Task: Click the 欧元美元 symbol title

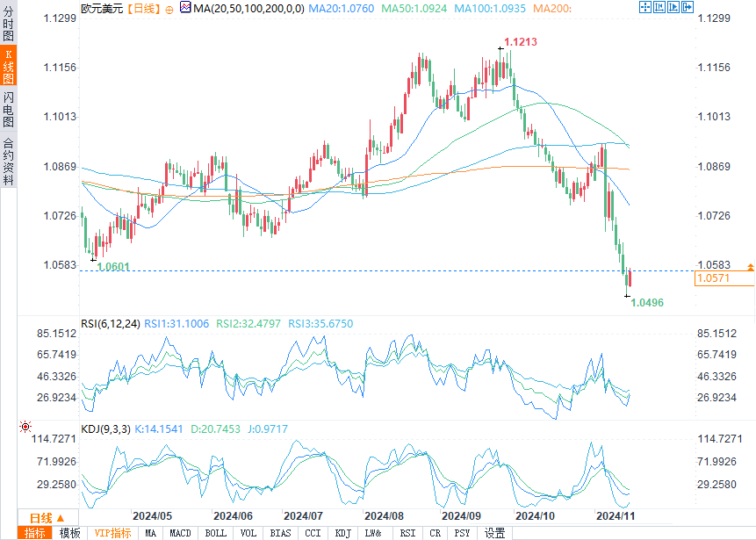Action: (x=102, y=9)
